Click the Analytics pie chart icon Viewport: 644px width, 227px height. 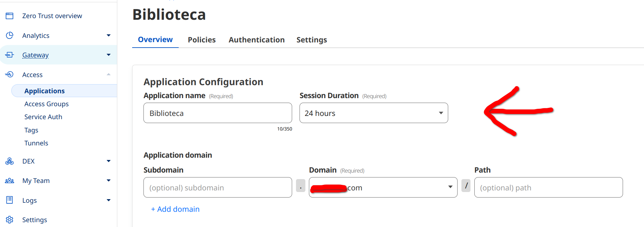pos(10,35)
